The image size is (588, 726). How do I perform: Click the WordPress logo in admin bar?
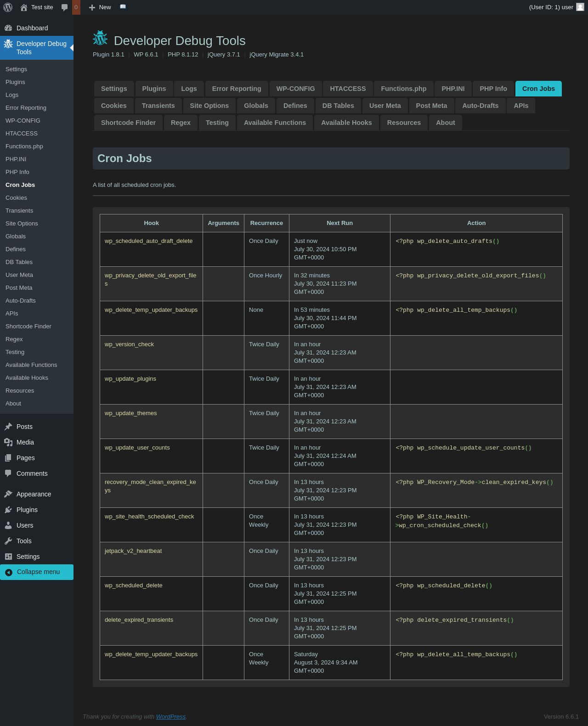(8, 7)
